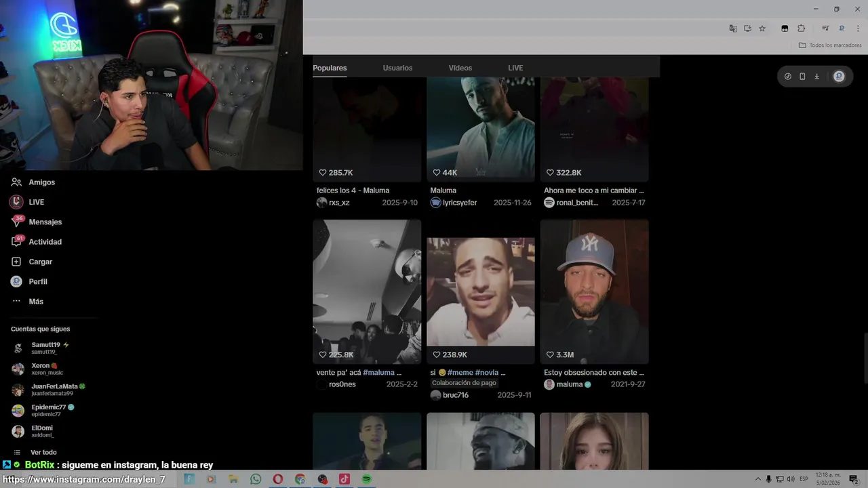Click the install app icon in address bar

[x=747, y=28]
